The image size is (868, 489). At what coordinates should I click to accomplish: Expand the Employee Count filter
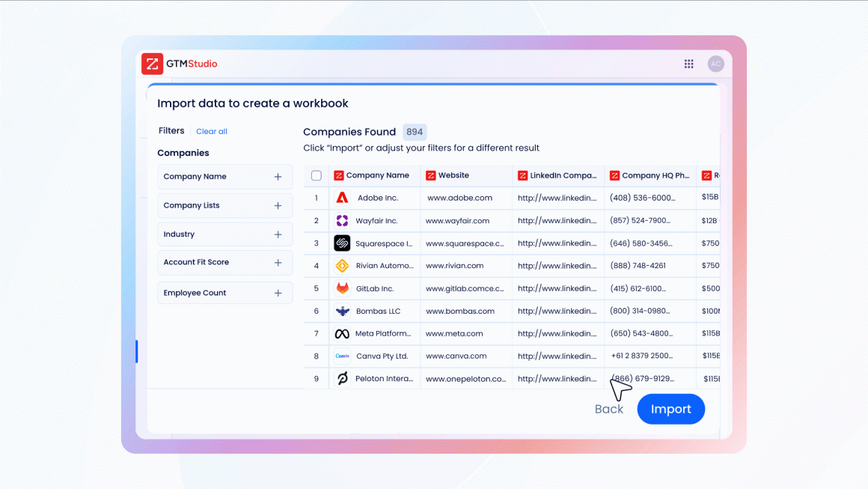click(278, 294)
